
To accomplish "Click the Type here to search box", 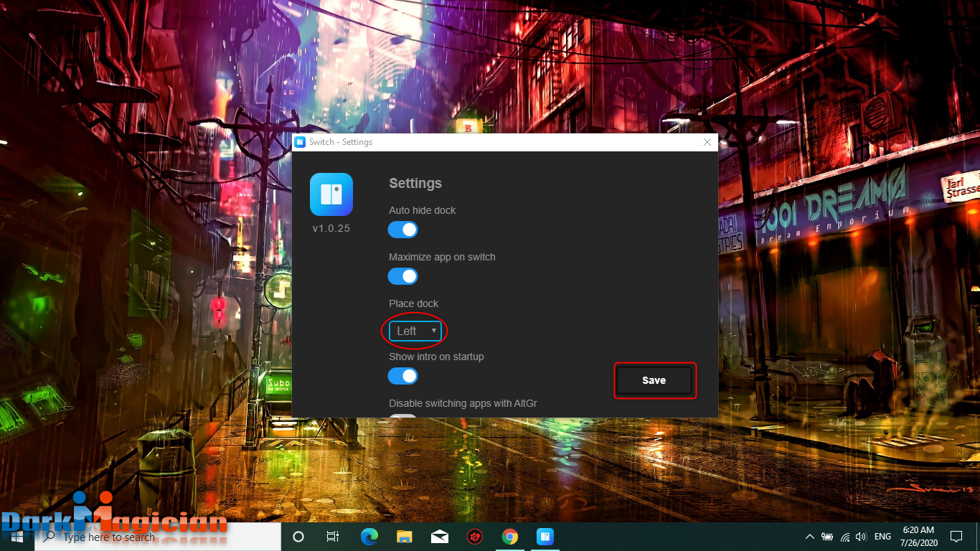I will pos(157,537).
